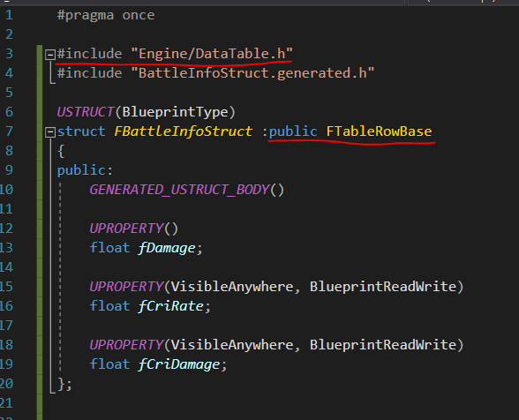
Task: Click the FTableRowBase base class name
Action: 379,131
